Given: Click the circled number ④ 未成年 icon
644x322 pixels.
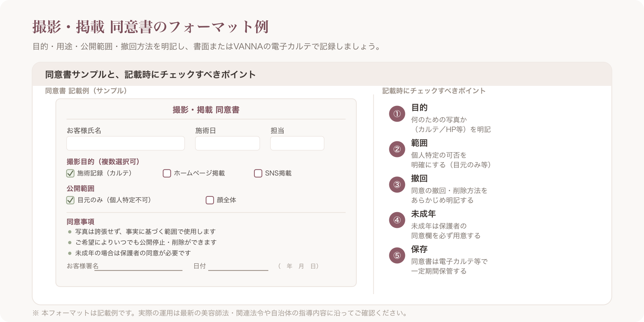Looking at the screenshot, I should pyautogui.click(x=397, y=220).
